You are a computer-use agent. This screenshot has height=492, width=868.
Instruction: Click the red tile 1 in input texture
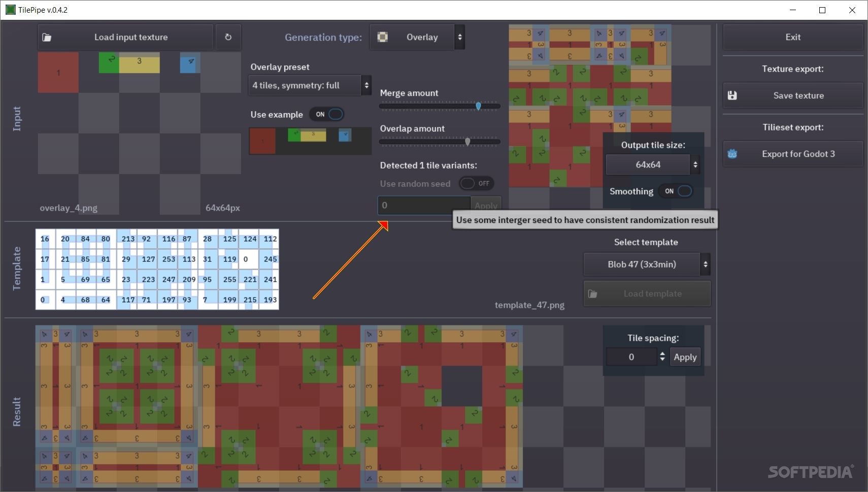(x=58, y=72)
